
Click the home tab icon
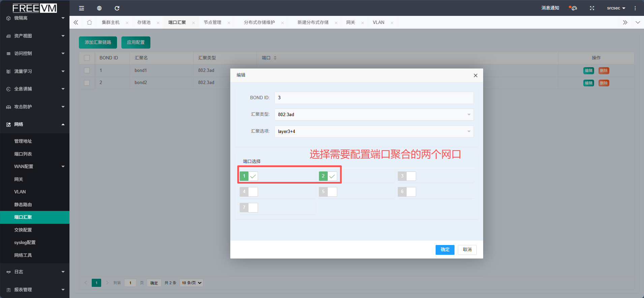89,22
